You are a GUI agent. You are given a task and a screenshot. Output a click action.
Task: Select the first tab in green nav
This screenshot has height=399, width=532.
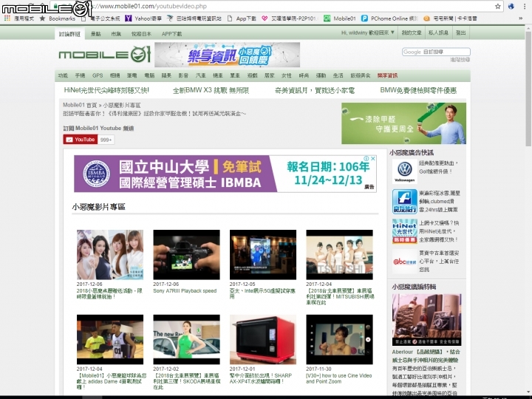69,34
